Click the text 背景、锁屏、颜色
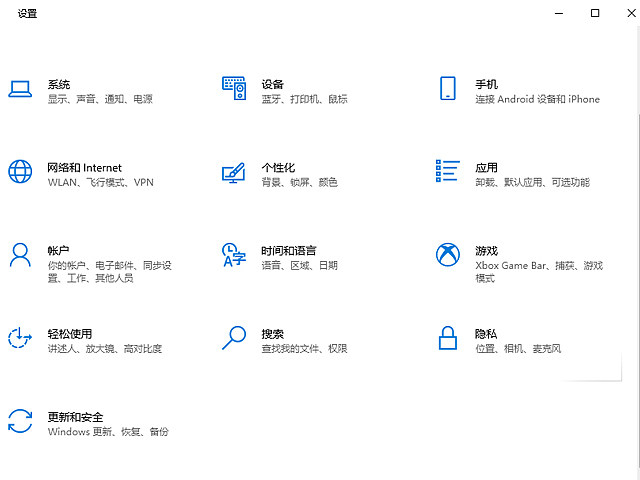 click(x=300, y=182)
